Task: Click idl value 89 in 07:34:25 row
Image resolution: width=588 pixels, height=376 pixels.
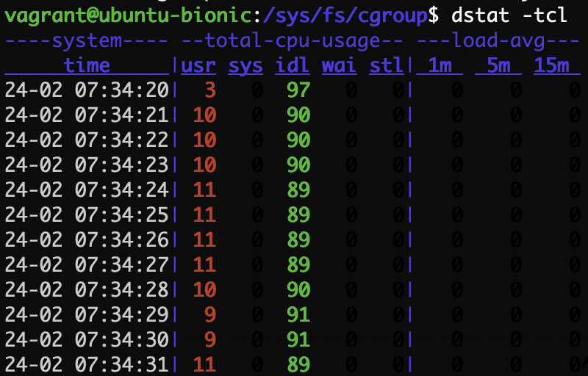Action: pos(298,214)
